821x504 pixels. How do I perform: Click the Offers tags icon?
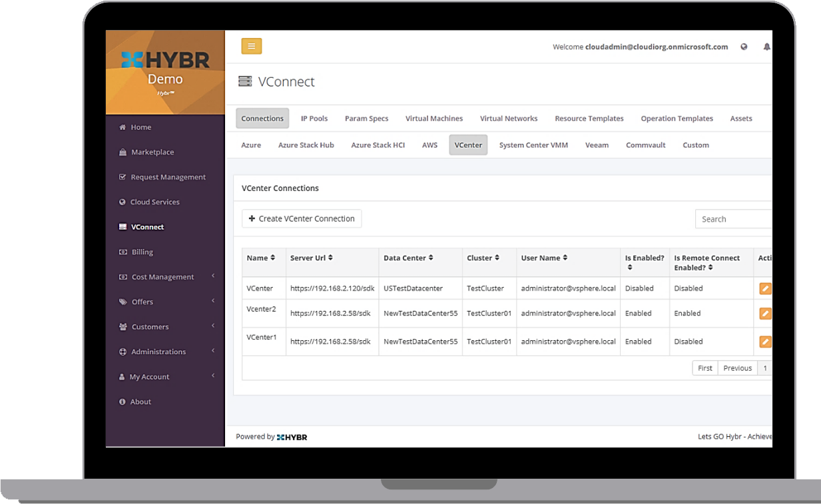coord(123,302)
